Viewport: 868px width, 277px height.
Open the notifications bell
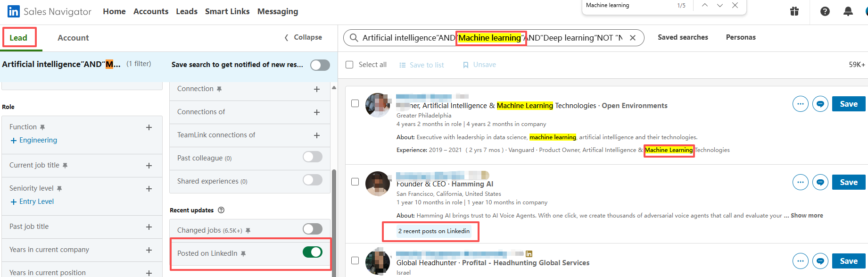click(848, 11)
